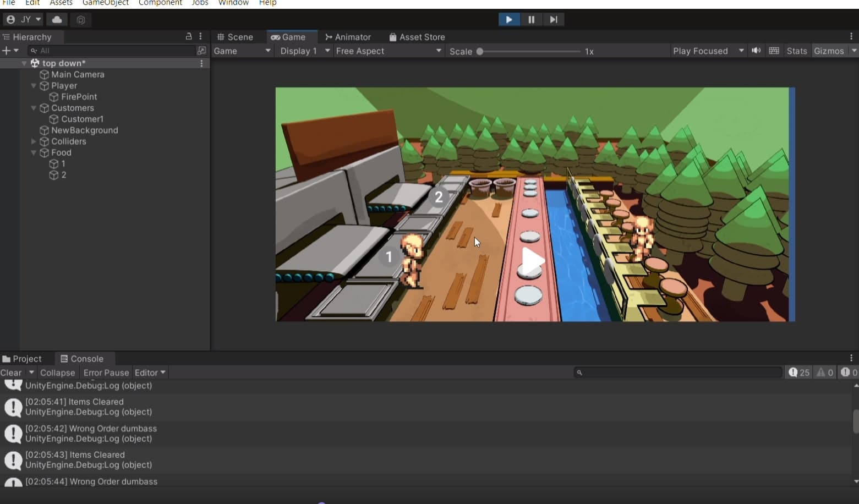This screenshot has width=859, height=504.
Task: Click the Main Camera cube icon
Action: 45,74
